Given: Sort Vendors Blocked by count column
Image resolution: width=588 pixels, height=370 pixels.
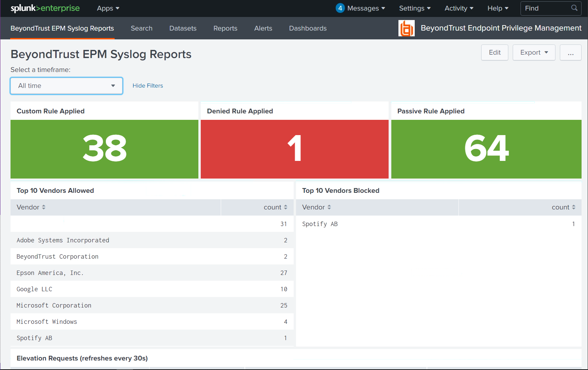Looking at the screenshot, I should pos(563,207).
